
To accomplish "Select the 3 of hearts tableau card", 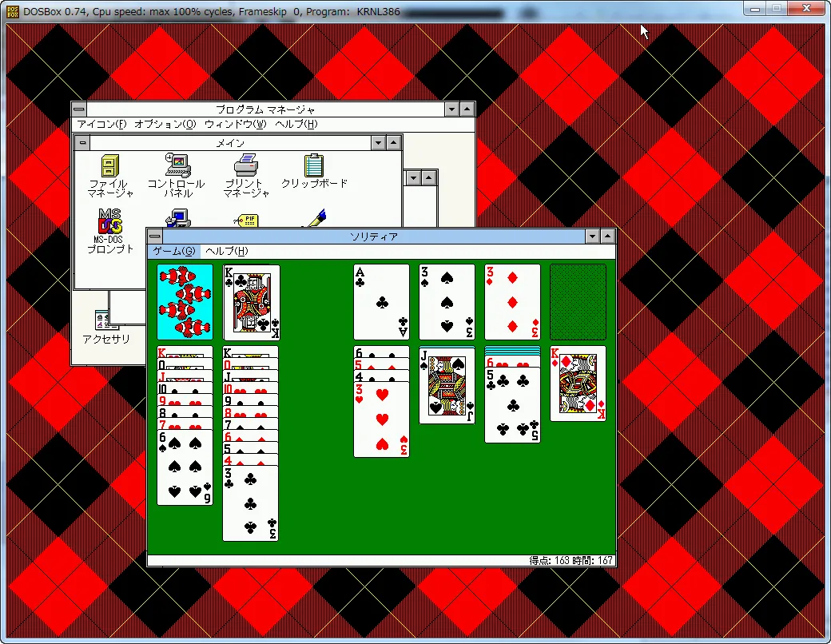I will coord(381,419).
